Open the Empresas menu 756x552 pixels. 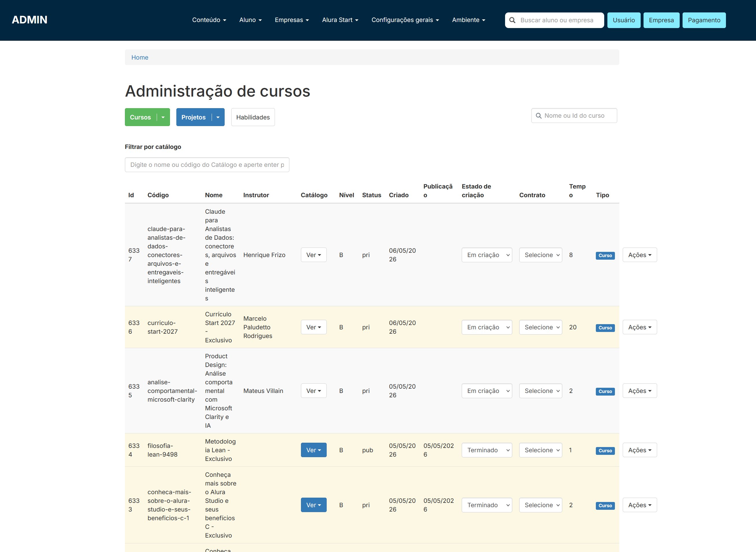click(x=292, y=20)
